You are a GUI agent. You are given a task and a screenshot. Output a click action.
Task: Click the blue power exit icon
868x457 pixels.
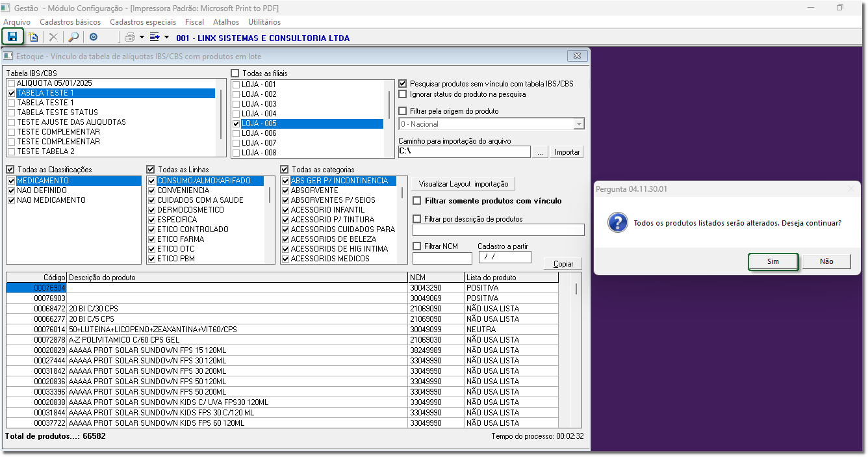coord(94,38)
